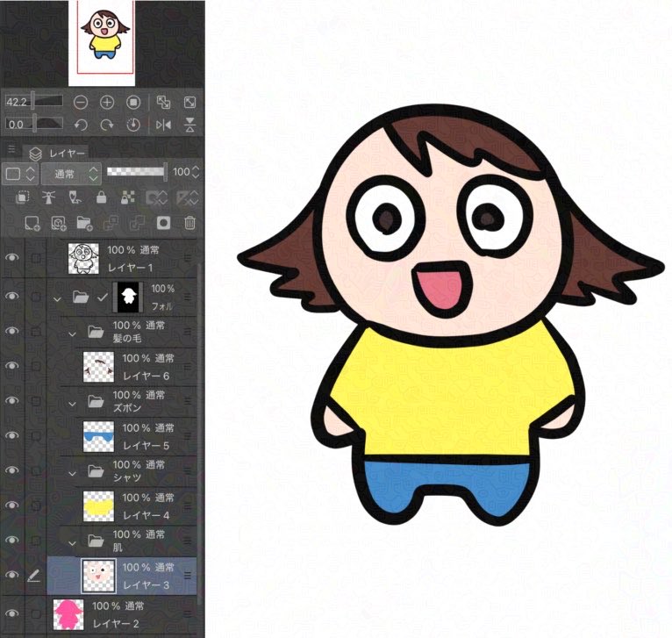Image resolution: width=672 pixels, height=638 pixels.
Task: Hide the ズボン folder using its eye icon
Action: [x=12, y=400]
